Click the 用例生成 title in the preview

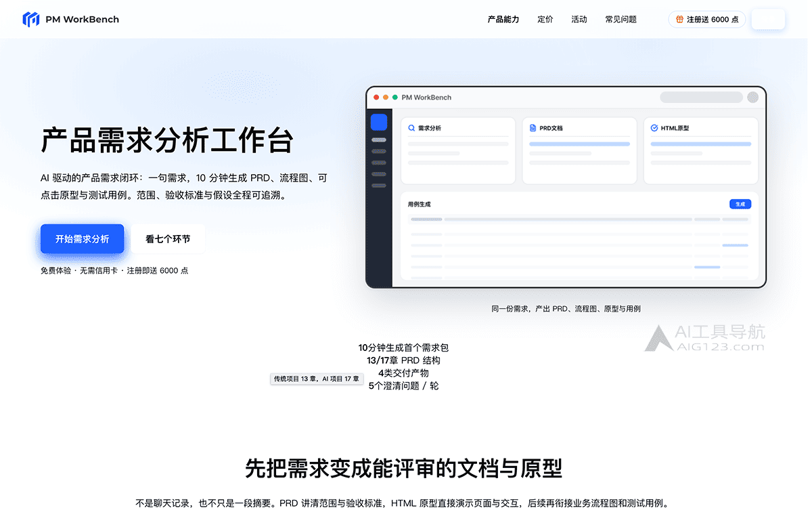click(420, 204)
